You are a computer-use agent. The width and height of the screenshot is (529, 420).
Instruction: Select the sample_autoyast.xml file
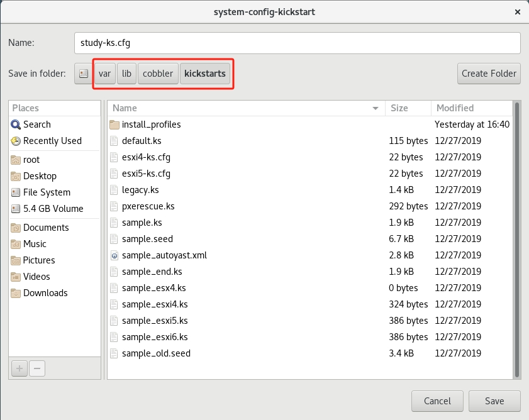click(164, 255)
